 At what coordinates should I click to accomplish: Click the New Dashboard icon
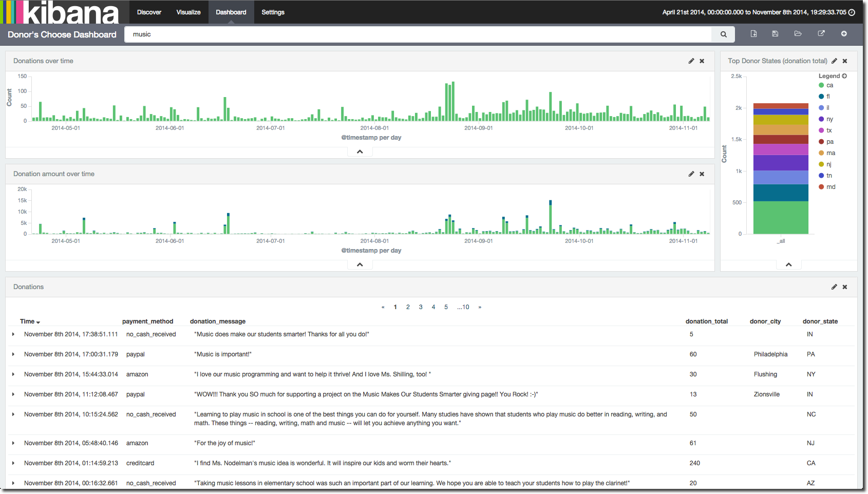(x=753, y=34)
